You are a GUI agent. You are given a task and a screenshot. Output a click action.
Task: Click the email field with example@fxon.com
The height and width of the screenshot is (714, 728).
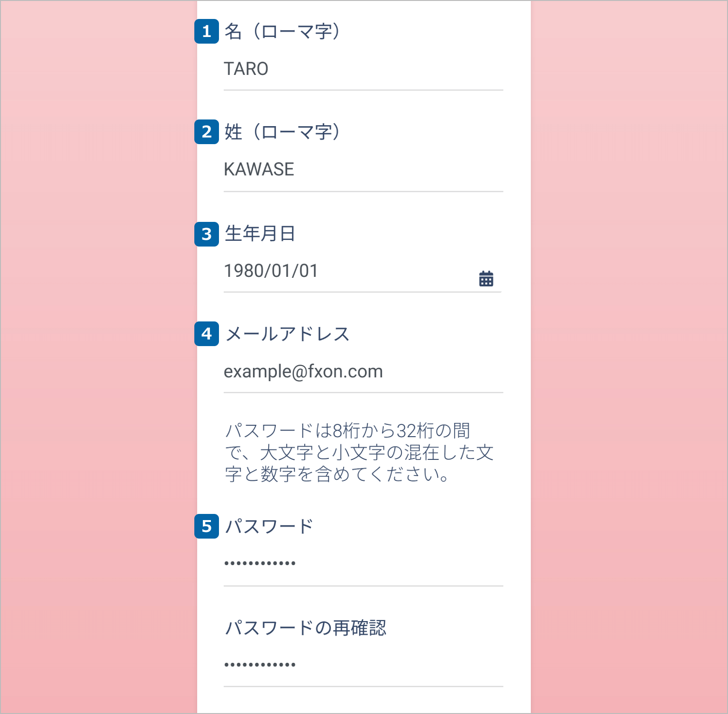363,372
